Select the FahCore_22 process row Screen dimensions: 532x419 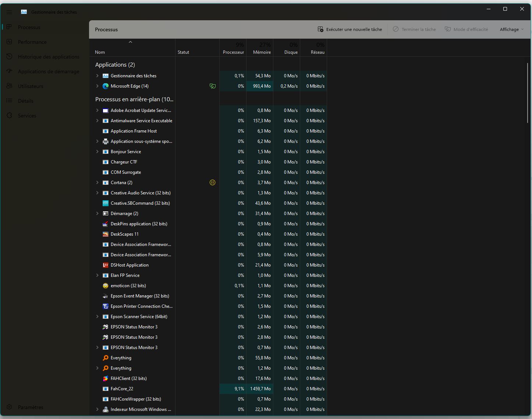(208, 389)
